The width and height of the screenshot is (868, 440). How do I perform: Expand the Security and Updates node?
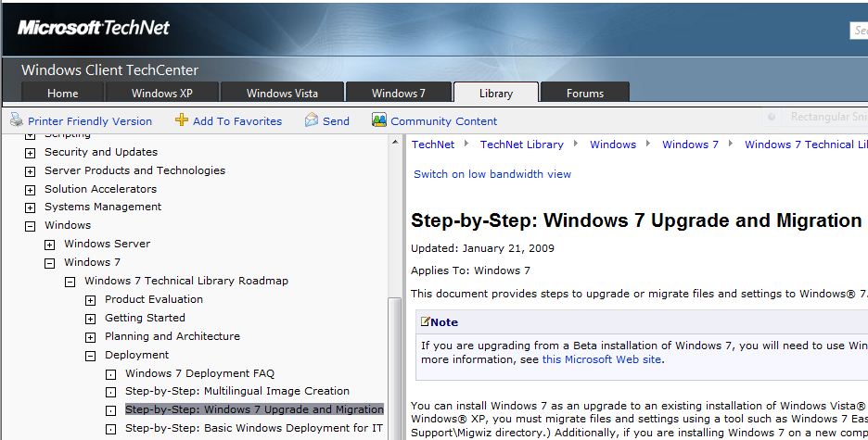[31, 153]
